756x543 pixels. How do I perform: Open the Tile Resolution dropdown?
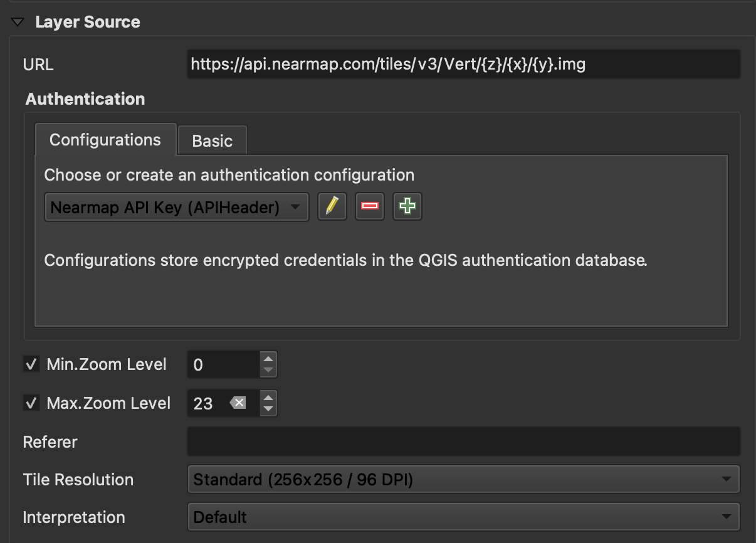727,480
